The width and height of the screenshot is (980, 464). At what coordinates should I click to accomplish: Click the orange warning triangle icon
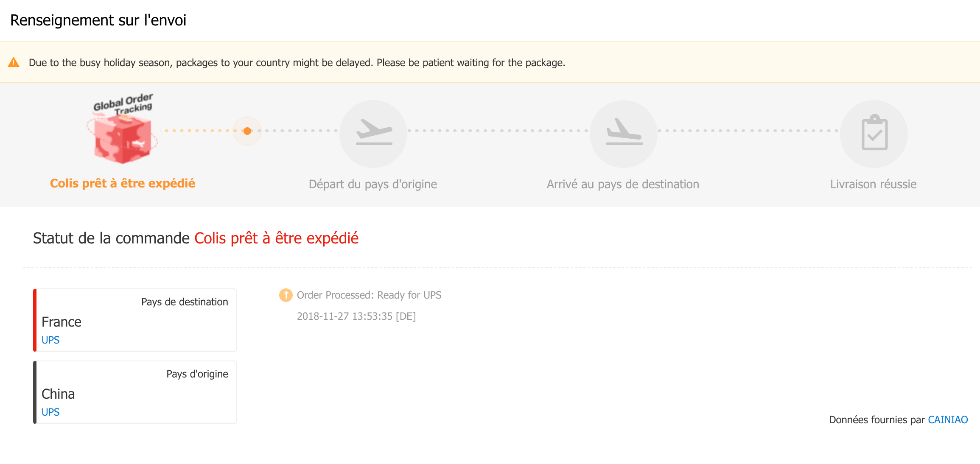pos(14,62)
